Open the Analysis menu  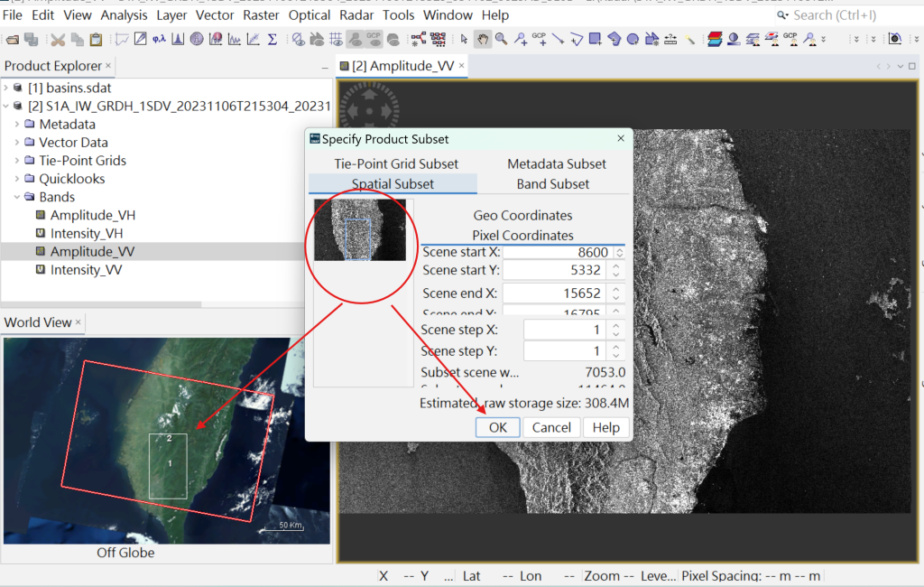124,15
